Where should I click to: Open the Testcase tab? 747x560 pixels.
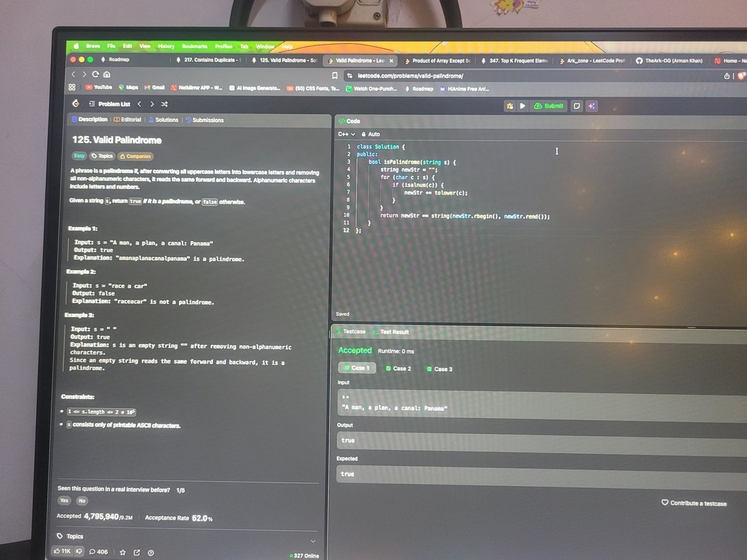click(351, 332)
